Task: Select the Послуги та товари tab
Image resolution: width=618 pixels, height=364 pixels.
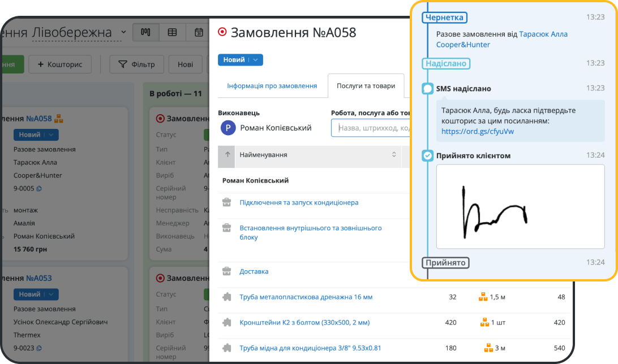Action: coord(366,86)
